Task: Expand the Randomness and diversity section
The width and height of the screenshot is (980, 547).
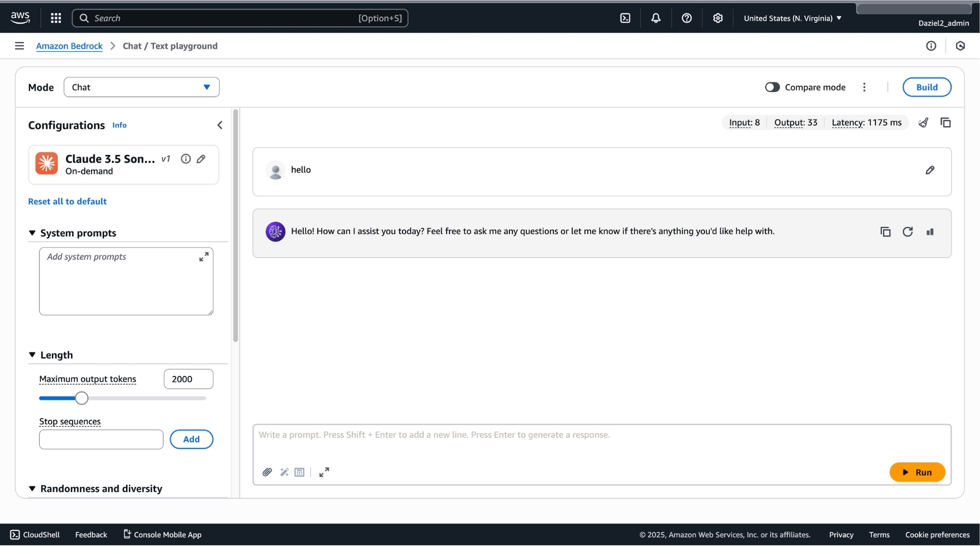Action: [32, 489]
